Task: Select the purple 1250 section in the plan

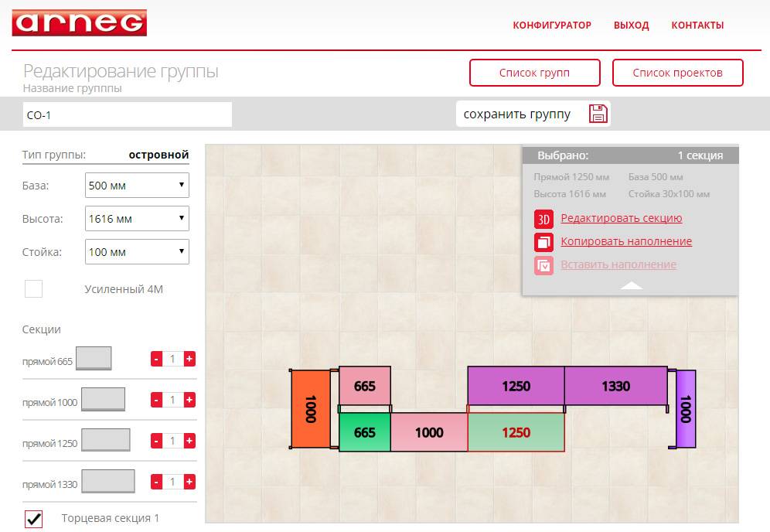Action: (x=516, y=386)
